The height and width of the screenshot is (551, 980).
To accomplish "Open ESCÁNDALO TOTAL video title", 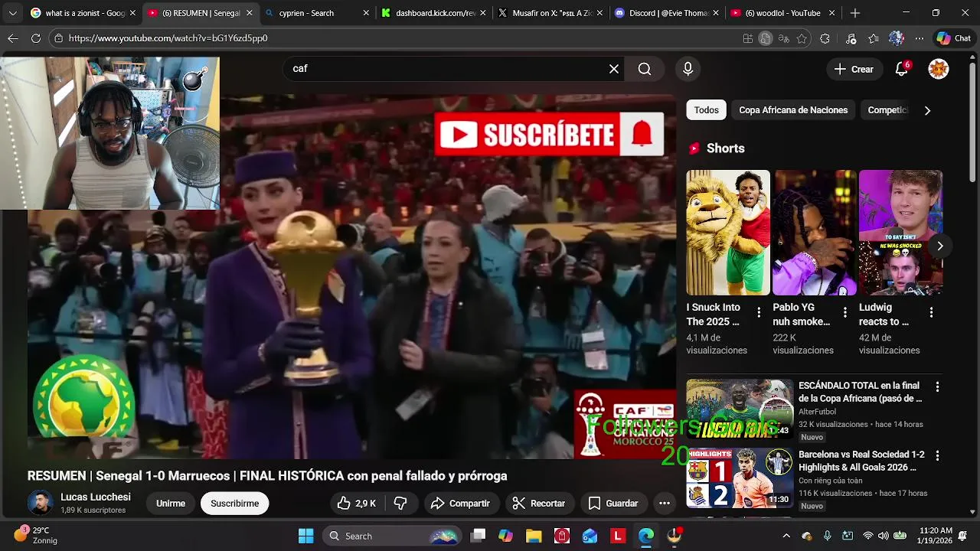I will coord(860,392).
